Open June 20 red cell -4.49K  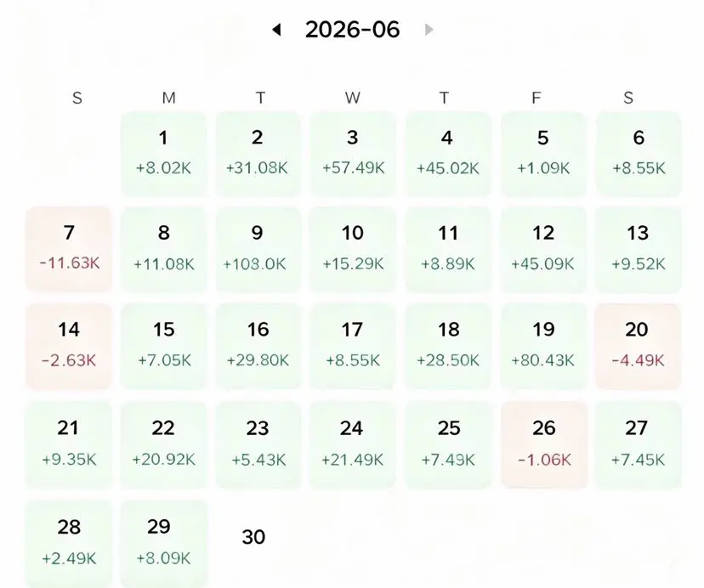(x=639, y=346)
